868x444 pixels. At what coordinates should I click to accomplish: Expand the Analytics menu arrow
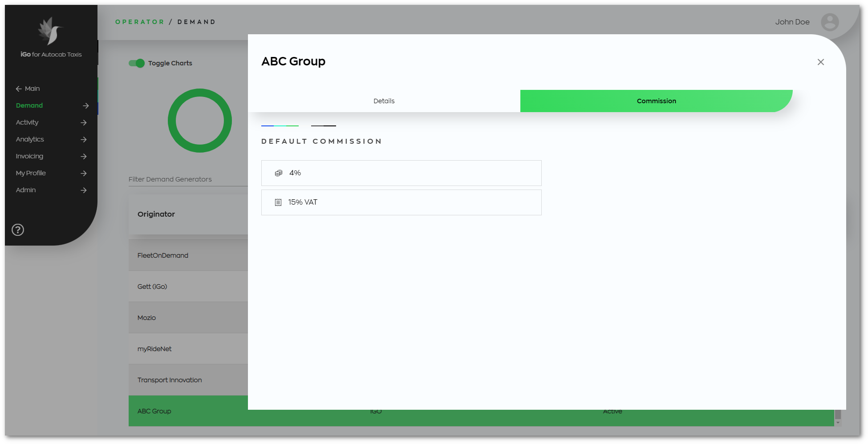pyautogui.click(x=84, y=140)
